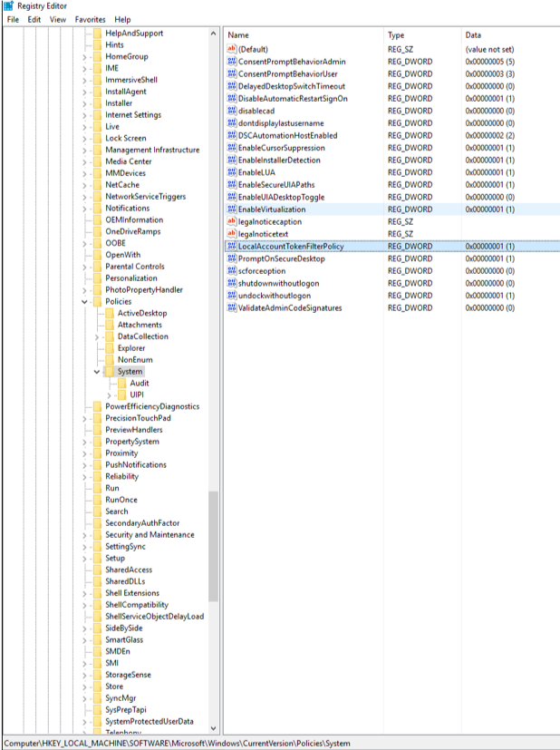The width and height of the screenshot is (560, 750).
Task: Open the Edit menu
Action: pos(34,20)
